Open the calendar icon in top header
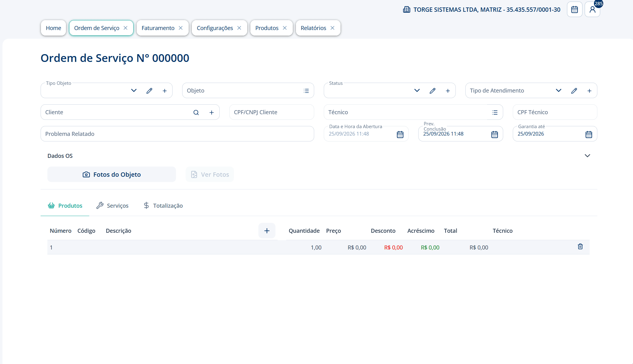Screen dimensions: 633x364 574,10
